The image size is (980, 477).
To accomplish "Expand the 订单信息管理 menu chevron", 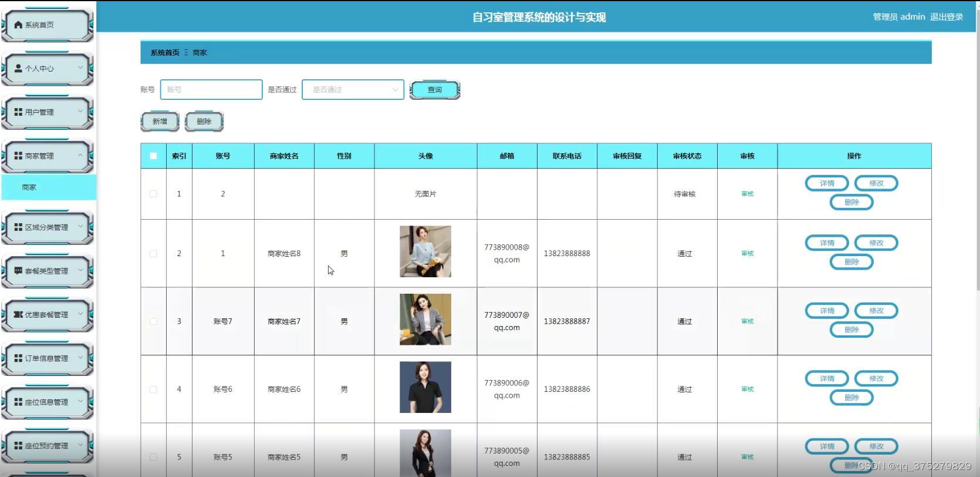I will coord(80,357).
